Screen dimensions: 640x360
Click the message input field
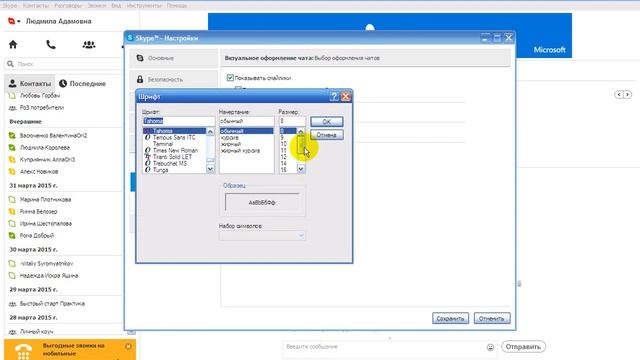tap(384, 347)
